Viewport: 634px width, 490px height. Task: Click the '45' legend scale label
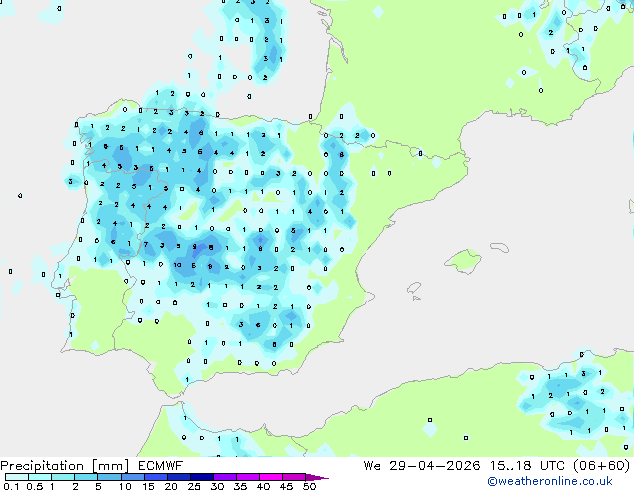click(286, 486)
